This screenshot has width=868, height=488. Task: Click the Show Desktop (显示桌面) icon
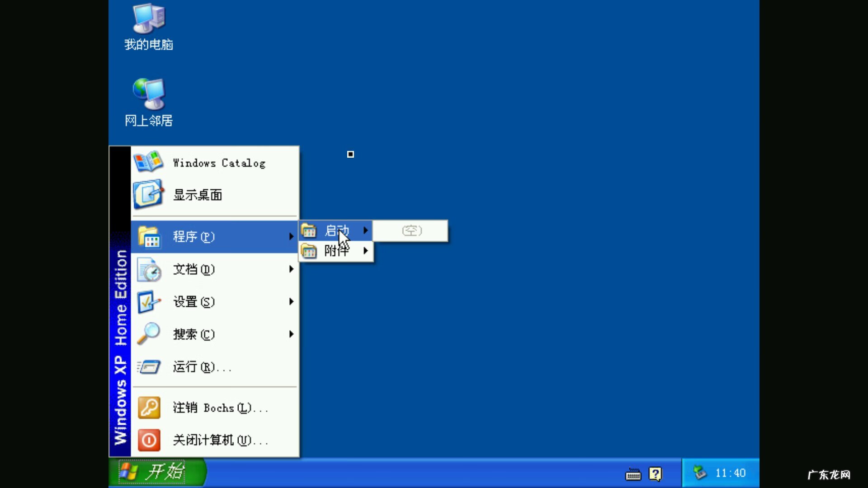click(148, 194)
